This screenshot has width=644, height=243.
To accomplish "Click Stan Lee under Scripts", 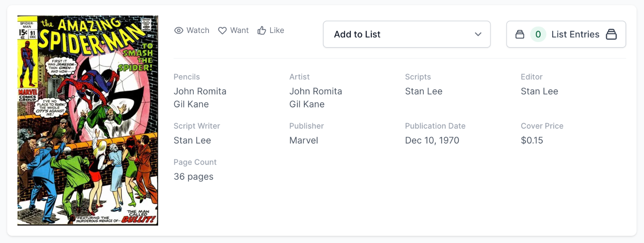I will point(423,91).
